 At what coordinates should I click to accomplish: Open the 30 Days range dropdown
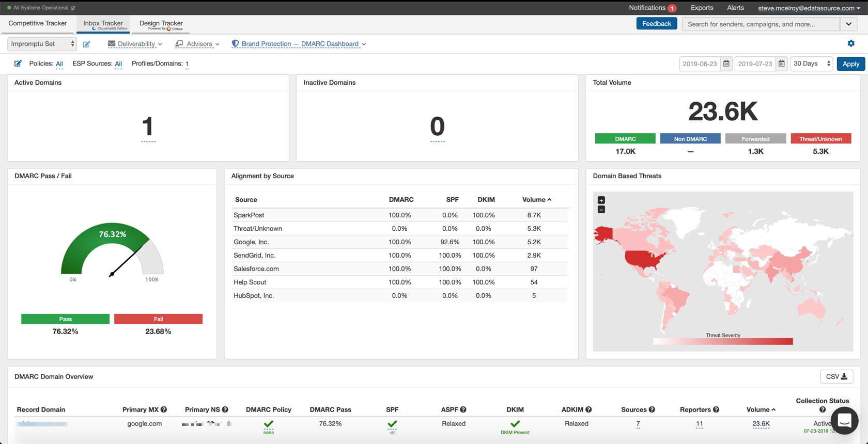[x=811, y=64]
